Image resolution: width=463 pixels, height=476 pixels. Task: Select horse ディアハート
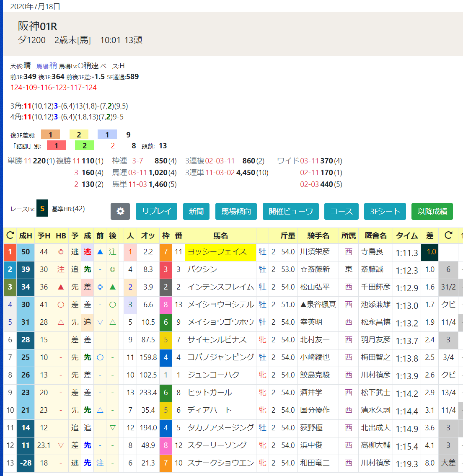point(210,410)
